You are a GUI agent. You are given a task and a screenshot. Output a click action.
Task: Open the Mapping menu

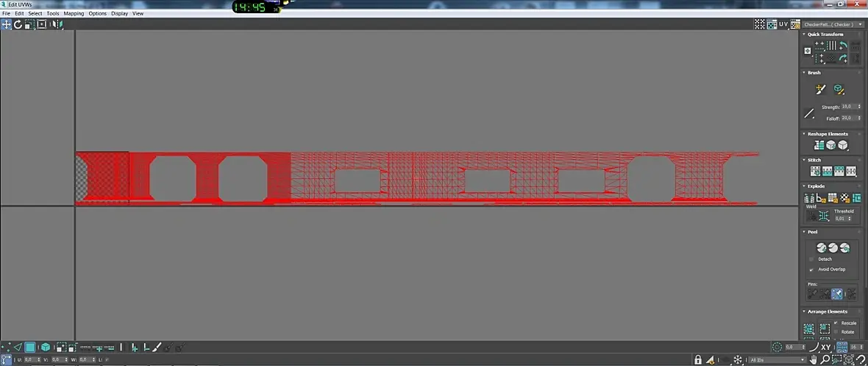74,13
